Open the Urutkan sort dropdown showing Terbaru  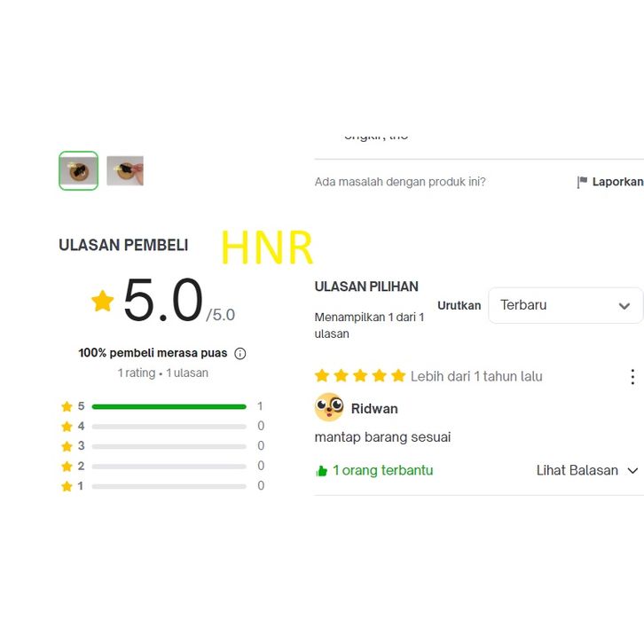(x=564, y=305)
